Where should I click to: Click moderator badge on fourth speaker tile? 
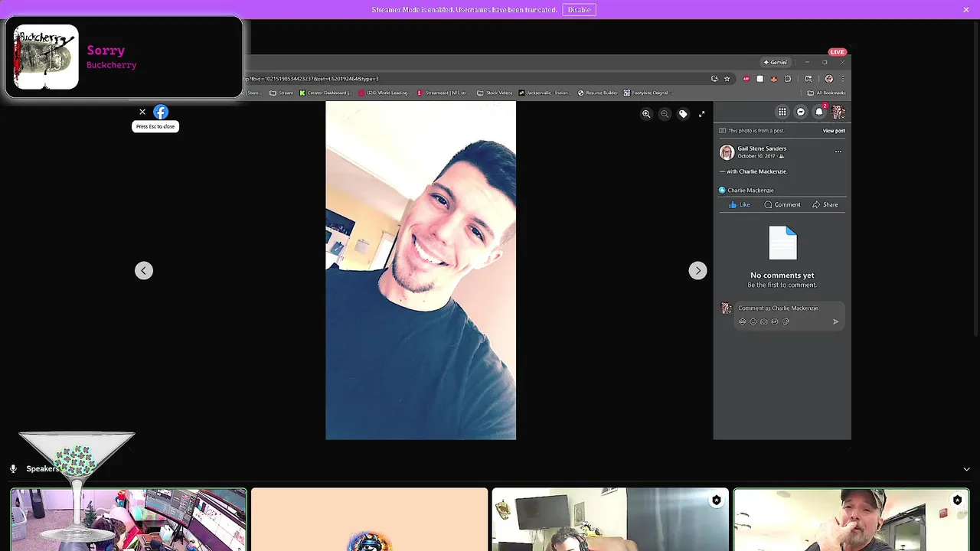coord(957,500)
